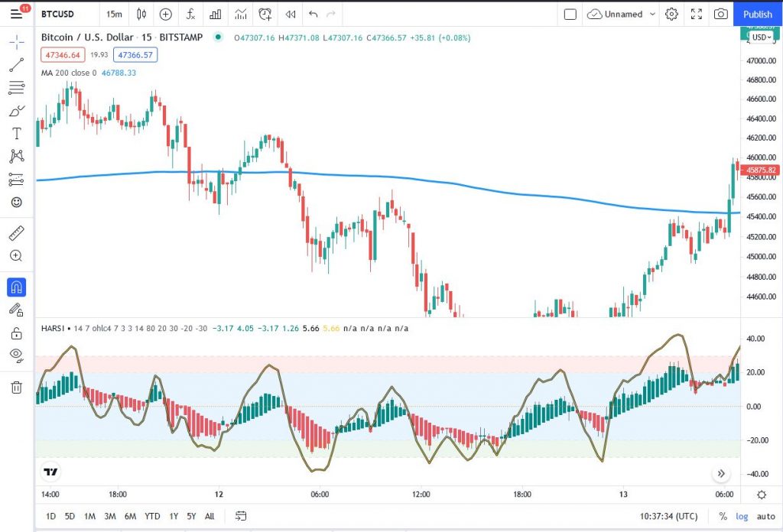783x532 pixels.
Task: Open the emoji icons tool
Action: [x=16, y=203]
